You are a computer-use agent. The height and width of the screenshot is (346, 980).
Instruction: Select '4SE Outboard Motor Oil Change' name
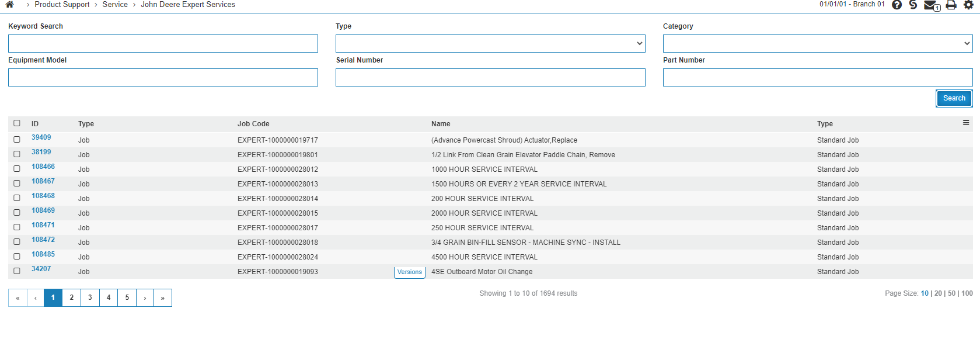tap(482, 272)
